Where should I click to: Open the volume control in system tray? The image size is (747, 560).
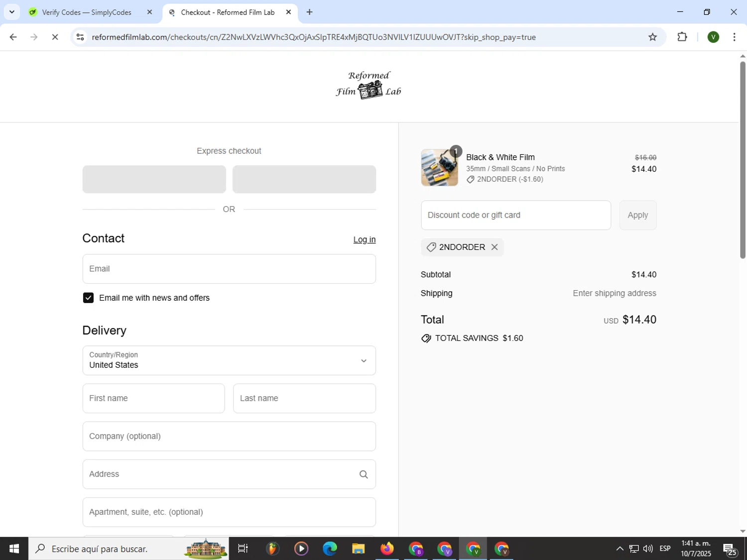point(648,549)
